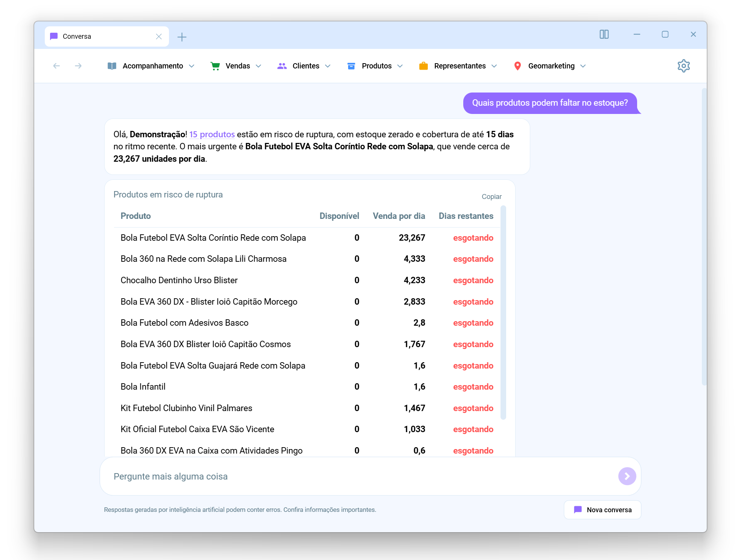Open the Vendas menu
The height and width of the screenshot is (560, 747).
[x=236, y=66]
